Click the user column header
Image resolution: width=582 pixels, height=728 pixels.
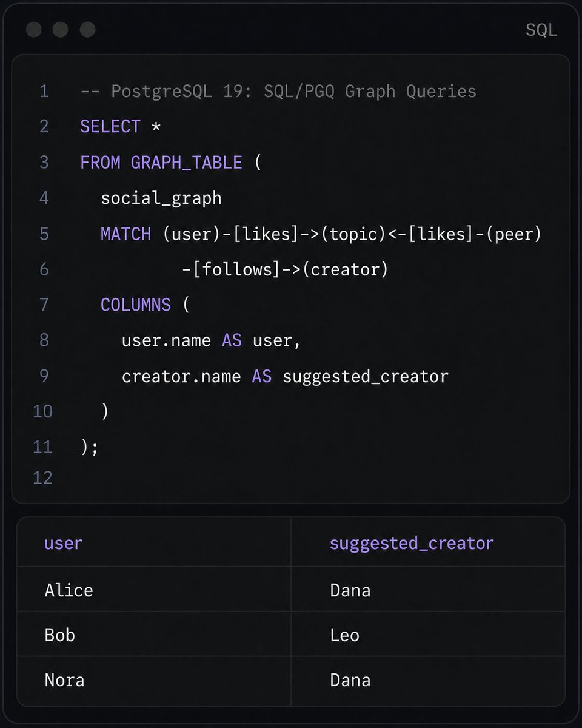pos(63,543)
